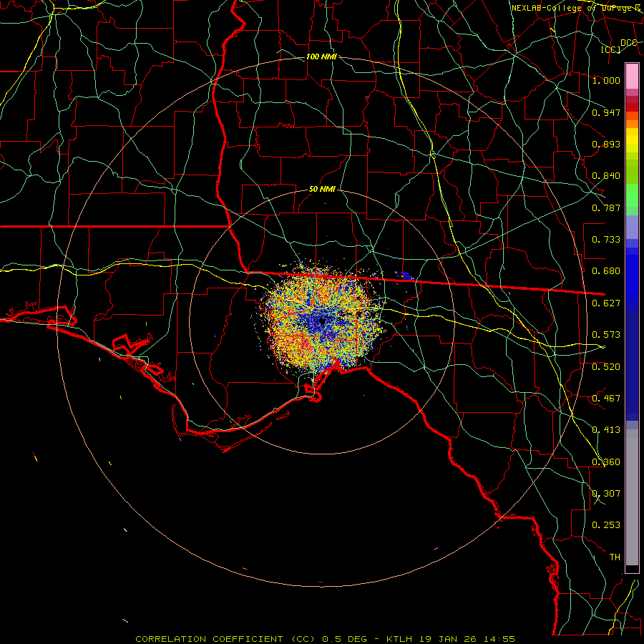
Task: Select the 0.893 scale value
Action: (606, 144)
